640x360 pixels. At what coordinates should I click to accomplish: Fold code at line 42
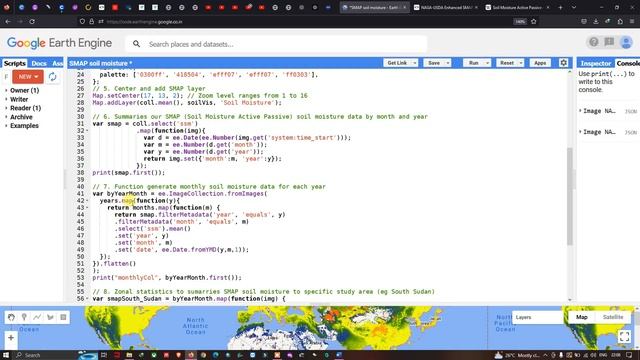pos(87,200)
